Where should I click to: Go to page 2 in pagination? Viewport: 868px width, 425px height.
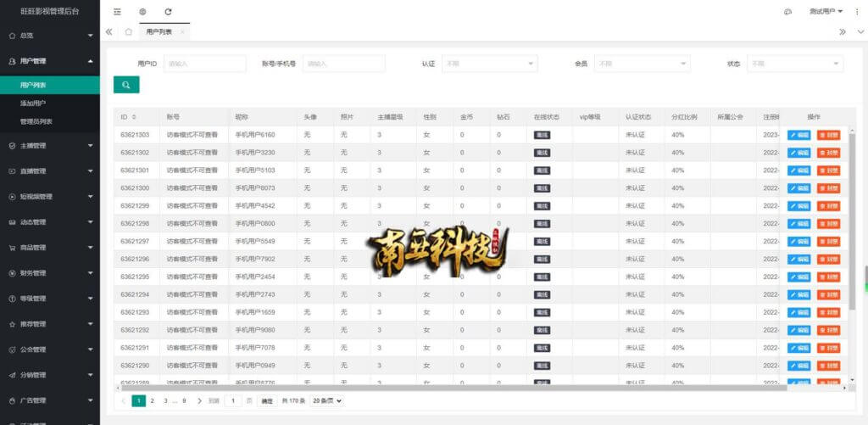(x=153, y=400)
